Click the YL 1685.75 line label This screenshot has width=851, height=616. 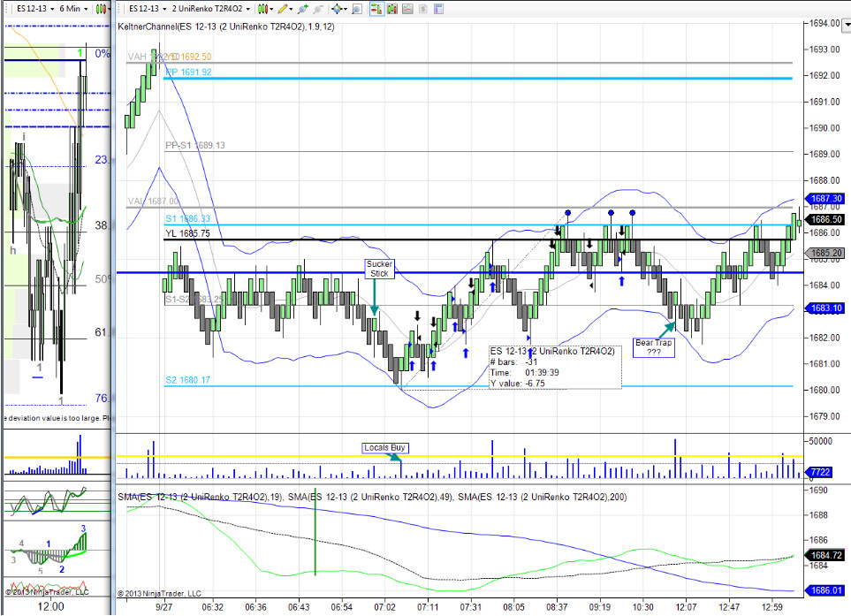[187, 233]
